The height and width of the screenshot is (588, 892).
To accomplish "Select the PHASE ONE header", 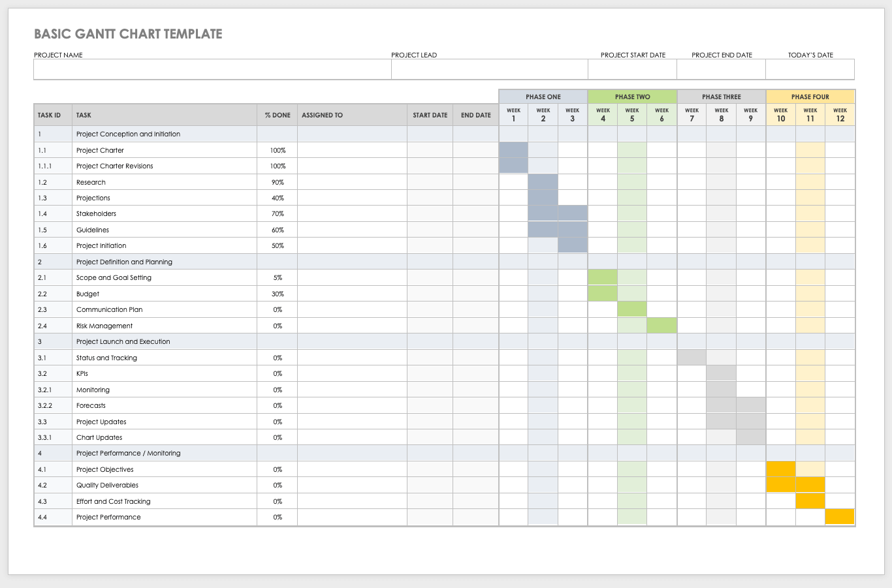I will 543,96.
